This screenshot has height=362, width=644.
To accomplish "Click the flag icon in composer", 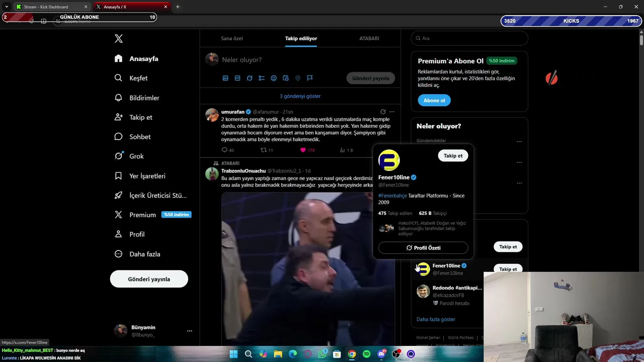I will [x=310, y=78].
